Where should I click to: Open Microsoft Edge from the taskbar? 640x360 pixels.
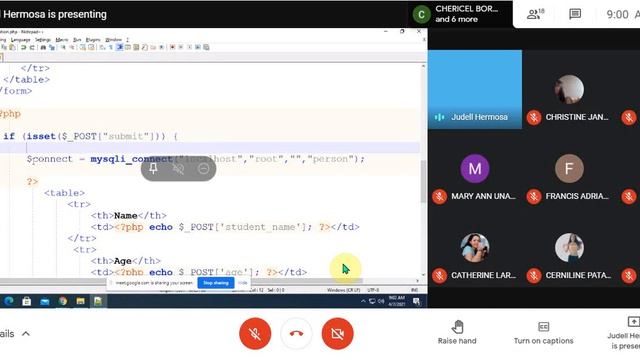(9, 301)
